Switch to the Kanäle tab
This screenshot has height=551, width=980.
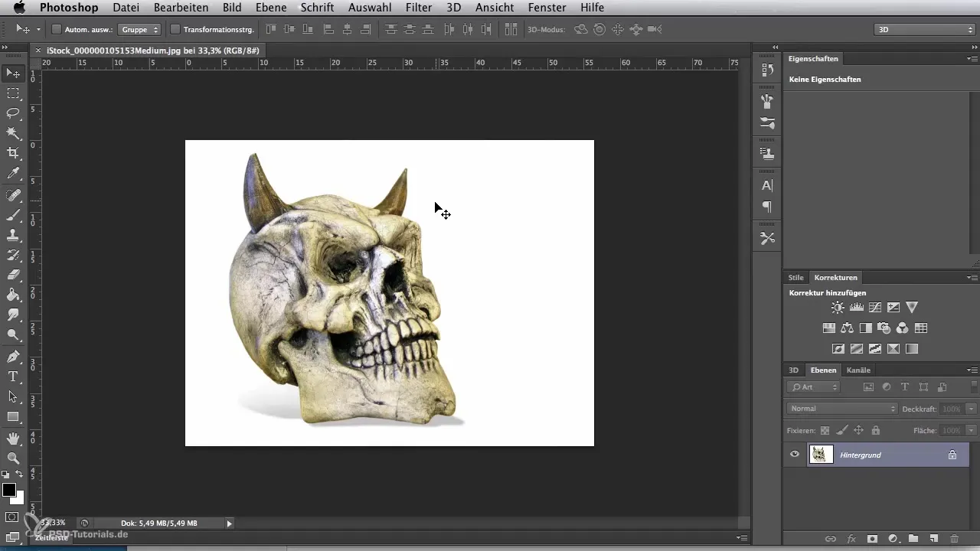coord(858,370)
